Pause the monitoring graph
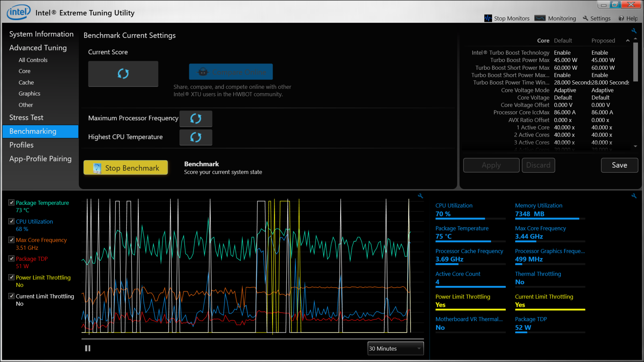The height and width of the screenshot is (362, 644). (x=87, y=348)
